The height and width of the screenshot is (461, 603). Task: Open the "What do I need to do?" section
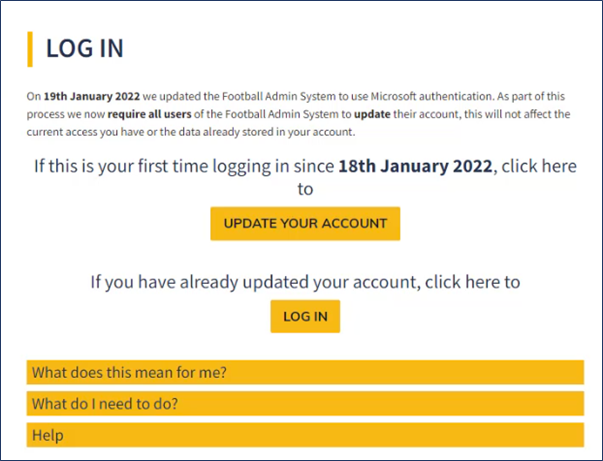click(x=304, y=404)
